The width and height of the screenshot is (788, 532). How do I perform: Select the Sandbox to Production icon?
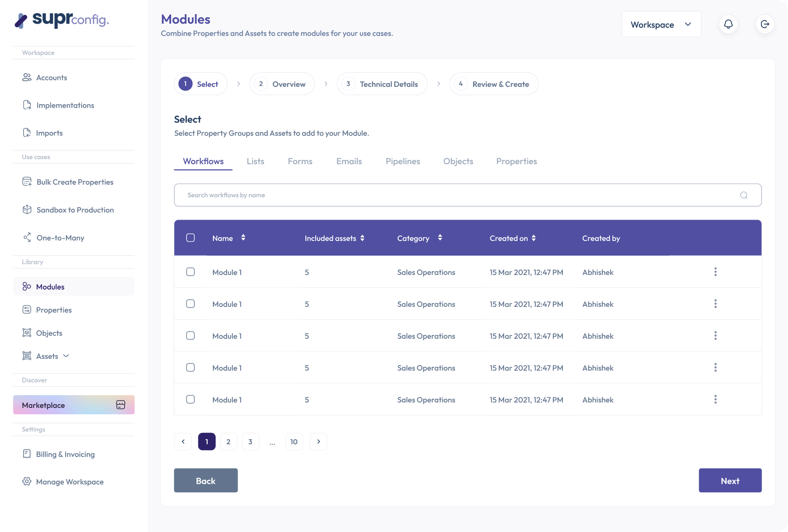(x=27, y=210)
